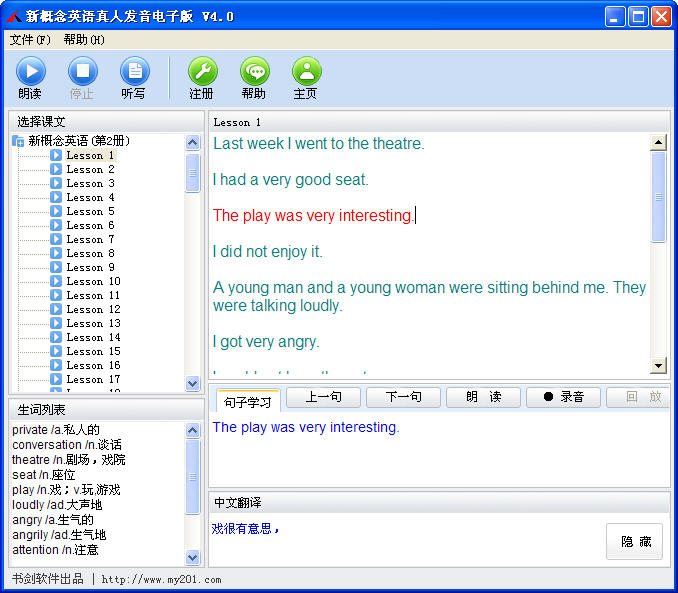Open 帮助 (Help) chat bubble icon
Image resolution: width=678 pixels, height=593 pixels.
coord(254,71)
